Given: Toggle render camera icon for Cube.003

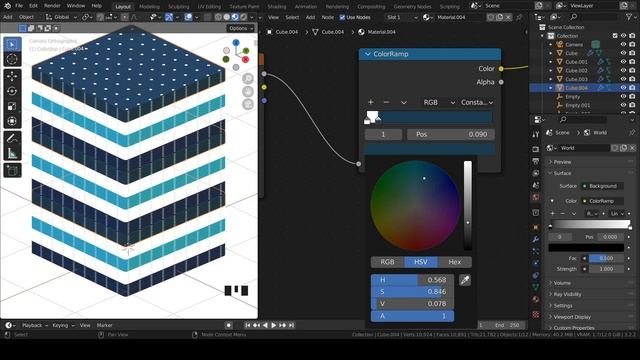Looking at the screenshot, I should [632, 79].
